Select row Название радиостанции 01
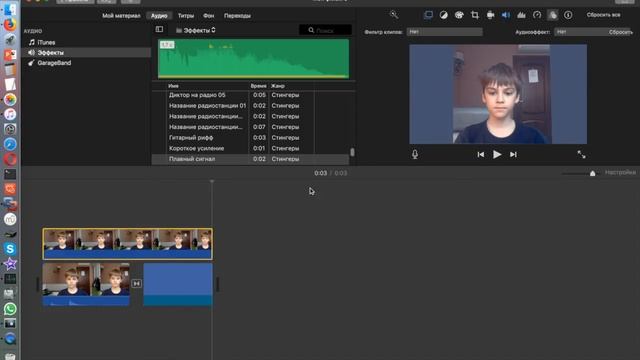The image size is (640, 360). pos(251,106)
